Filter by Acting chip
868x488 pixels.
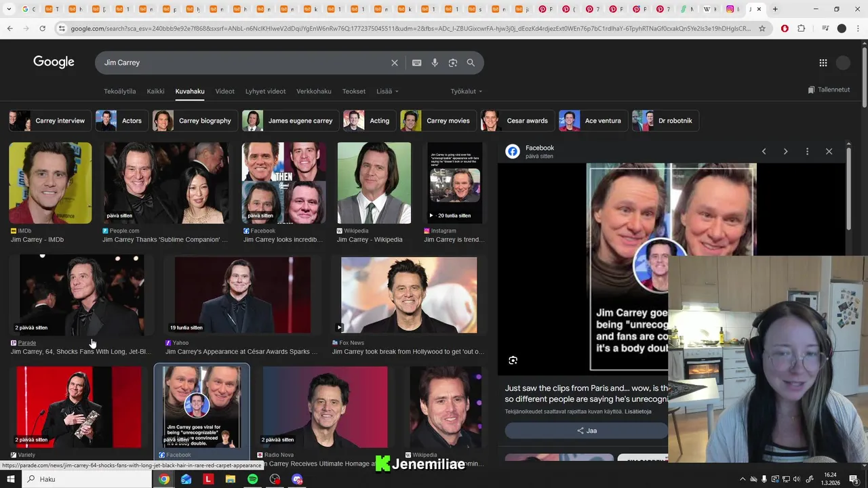click(369, 121)
